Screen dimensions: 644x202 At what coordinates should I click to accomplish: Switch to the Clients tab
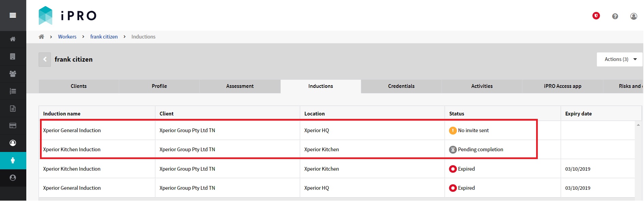(79, 86)
